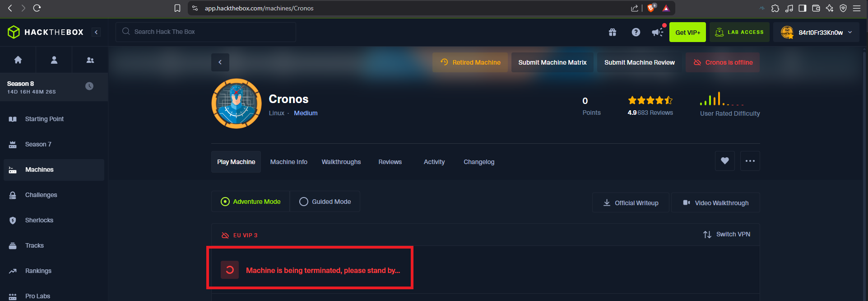868x301 pixels.
Task: Bookmark this page in the address bar
Action: tap(177, 8)
